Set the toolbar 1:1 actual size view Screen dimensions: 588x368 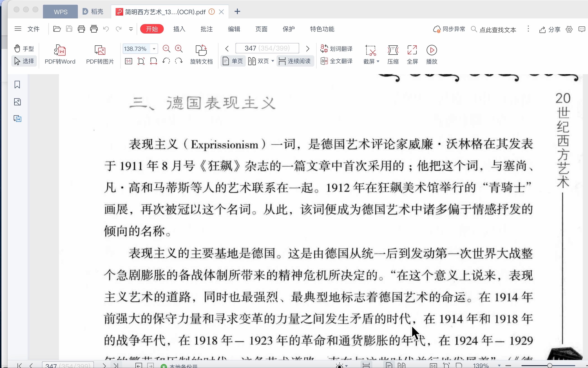click(x=129, y=61)
